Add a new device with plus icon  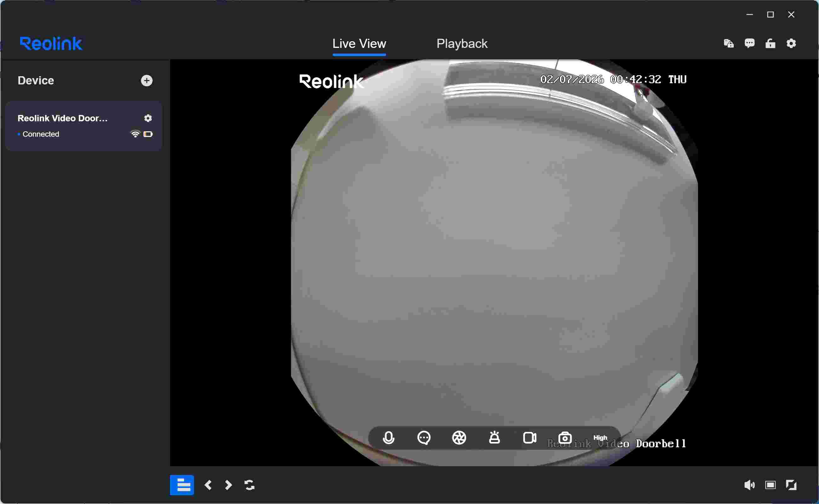coord(147,80)
